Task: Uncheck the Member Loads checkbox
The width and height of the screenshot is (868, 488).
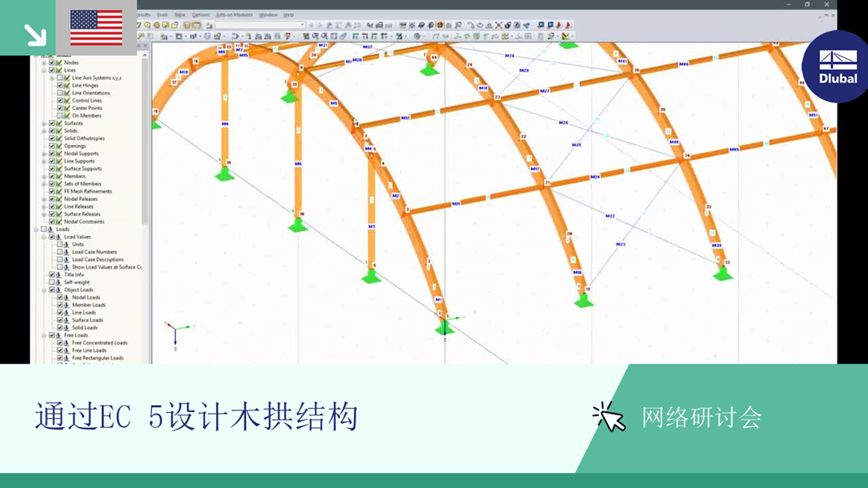Action: tap(60, 304)
